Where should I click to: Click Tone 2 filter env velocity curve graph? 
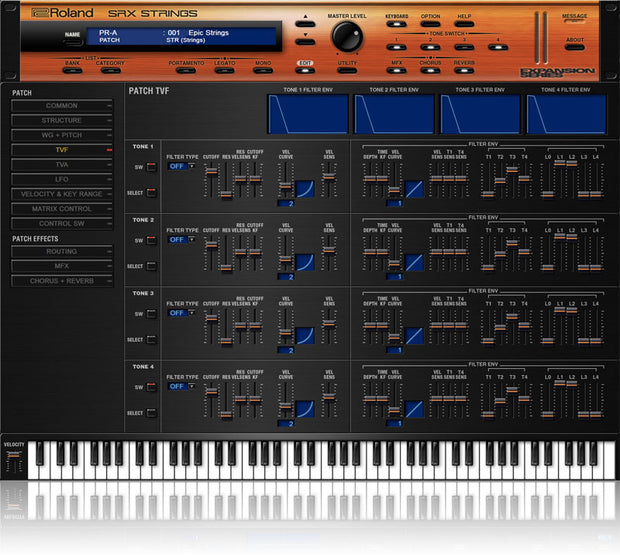tap(414, 263)
